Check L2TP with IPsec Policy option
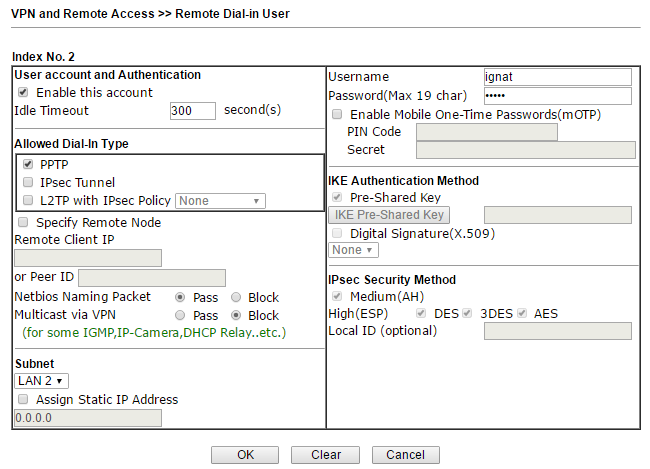This screenshot has width=650, height=469. (28, 201)
